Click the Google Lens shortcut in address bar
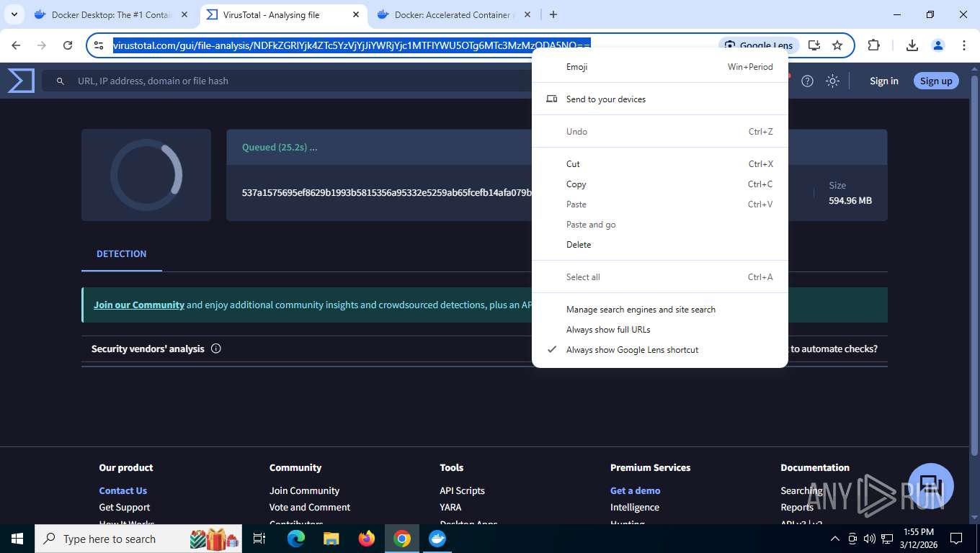This screenshot has height=553, width=980. (759, 45)
